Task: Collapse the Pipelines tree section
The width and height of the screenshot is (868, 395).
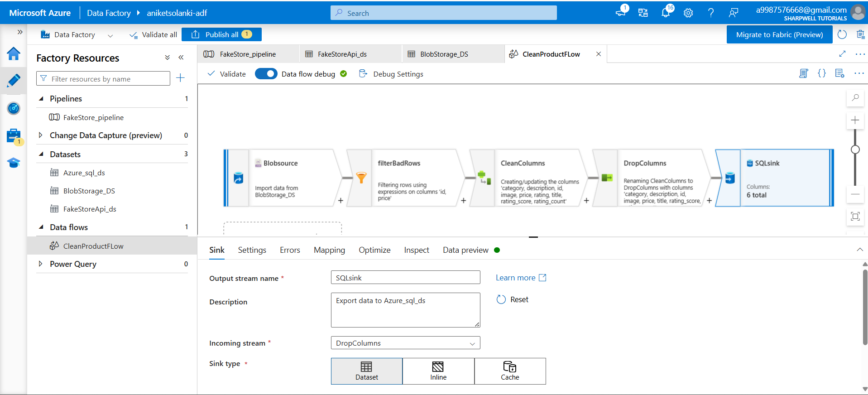Action: pos(41,99)
